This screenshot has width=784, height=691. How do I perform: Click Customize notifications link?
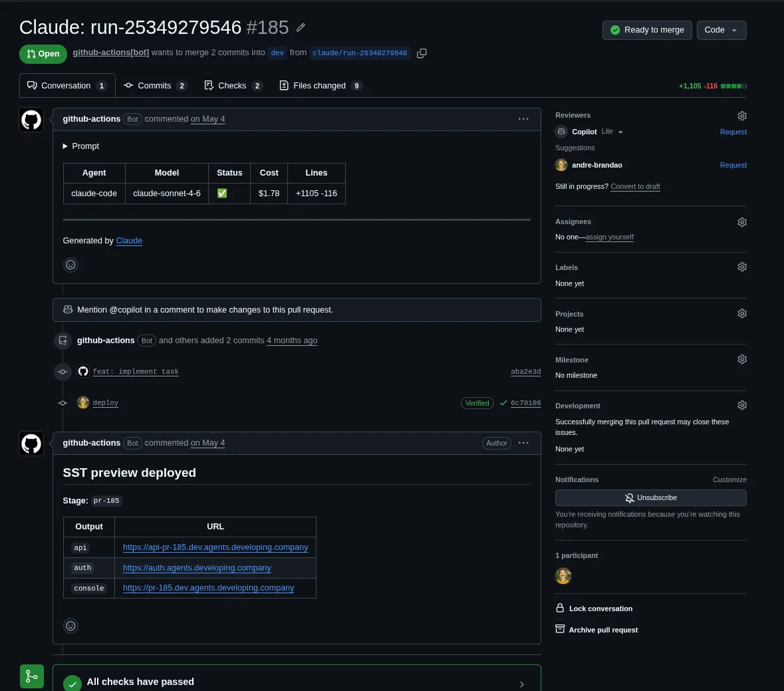click(729, 480)
